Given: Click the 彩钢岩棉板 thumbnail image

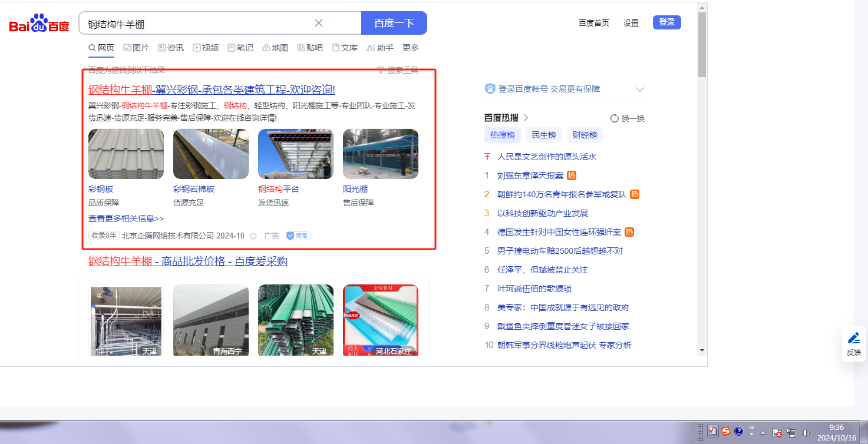Looking at the screenshot, I should pyautogui.click(x=211, y=154).
